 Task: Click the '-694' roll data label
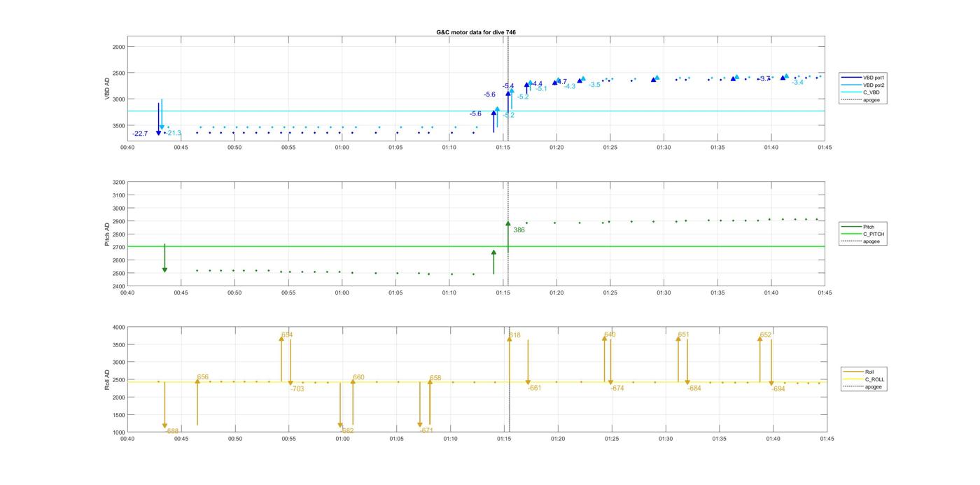coord(778,389)
